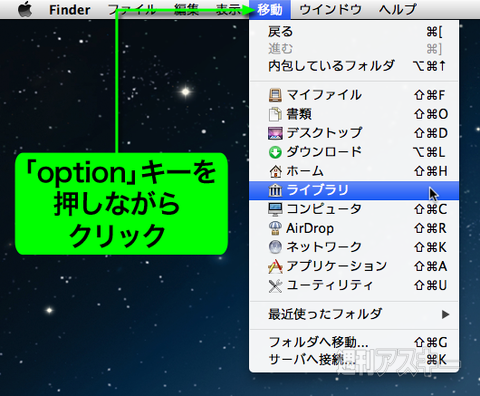Click the ホーム label text
The height and width of the screenshot is (396, 480).
click(305, 171)
